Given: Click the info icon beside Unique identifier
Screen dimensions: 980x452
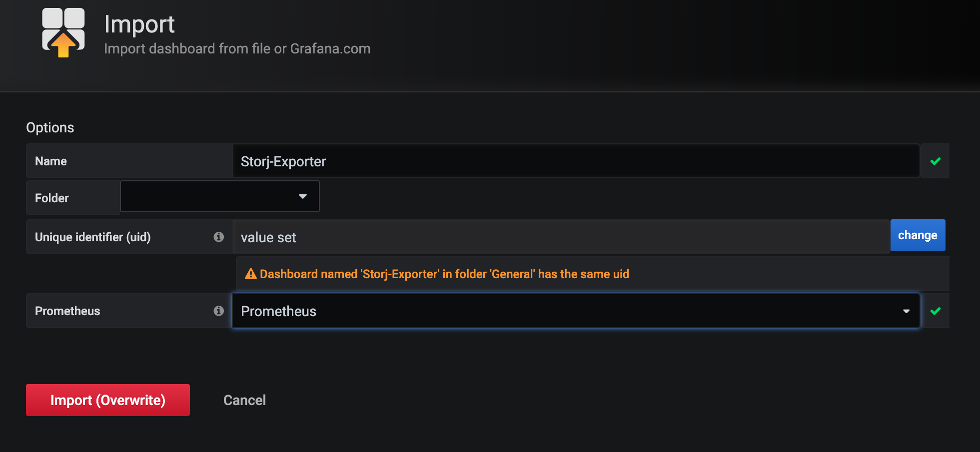Looking at the screenshot, I should pos(218,237).
